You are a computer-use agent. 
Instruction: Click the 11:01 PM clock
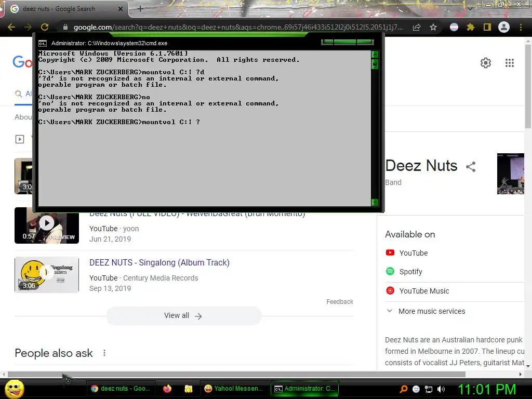pos(487,390)
